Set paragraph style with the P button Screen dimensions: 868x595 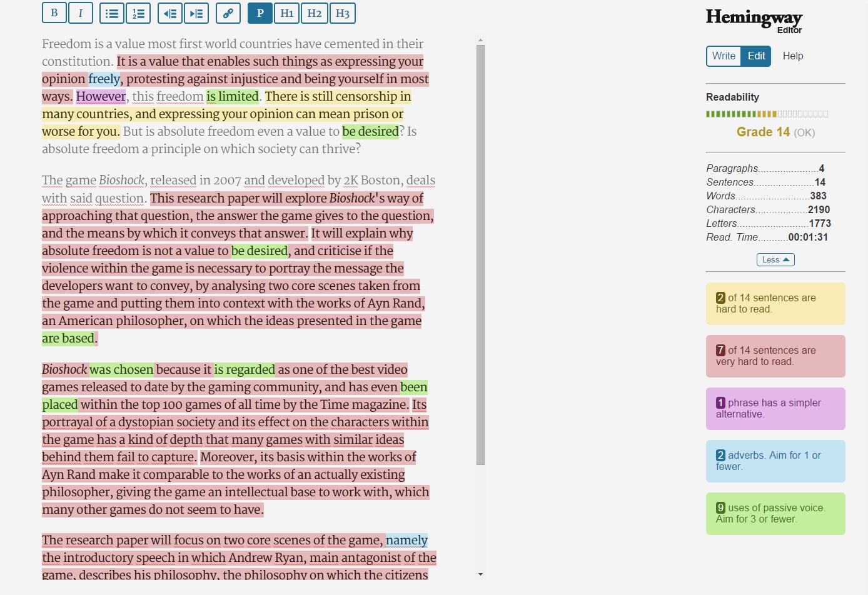(x=260, y=12)
